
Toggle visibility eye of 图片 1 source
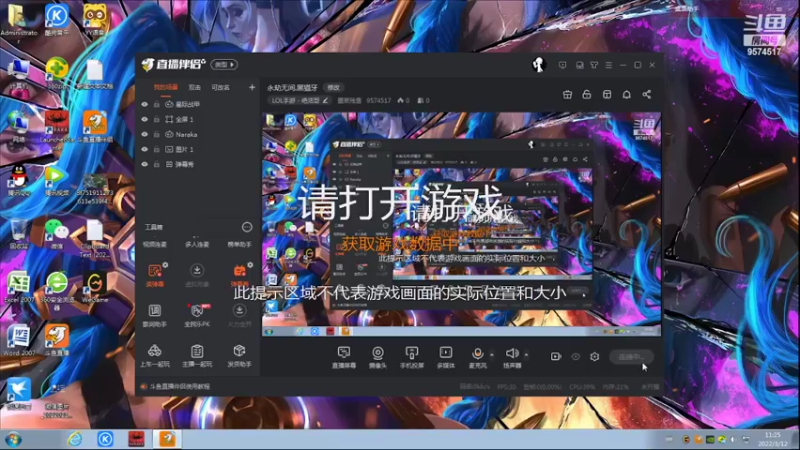pyautogui.click(x=144, y=149)
